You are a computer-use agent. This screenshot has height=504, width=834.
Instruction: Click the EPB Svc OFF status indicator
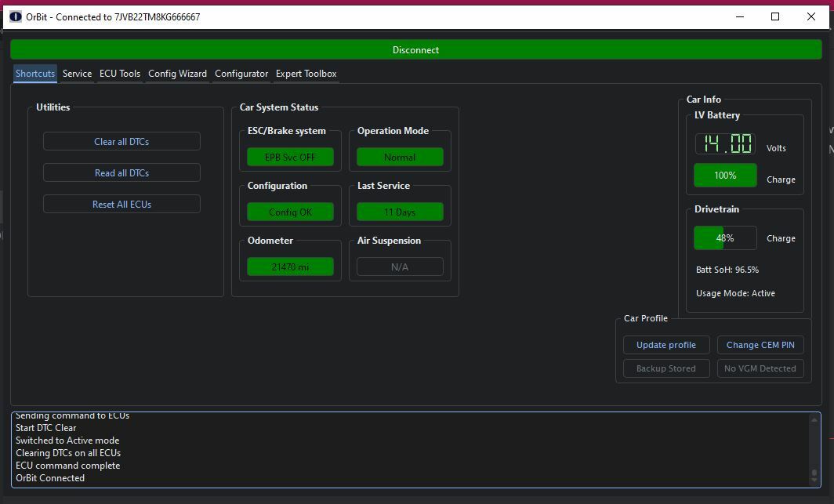click(x=290, y=158)
